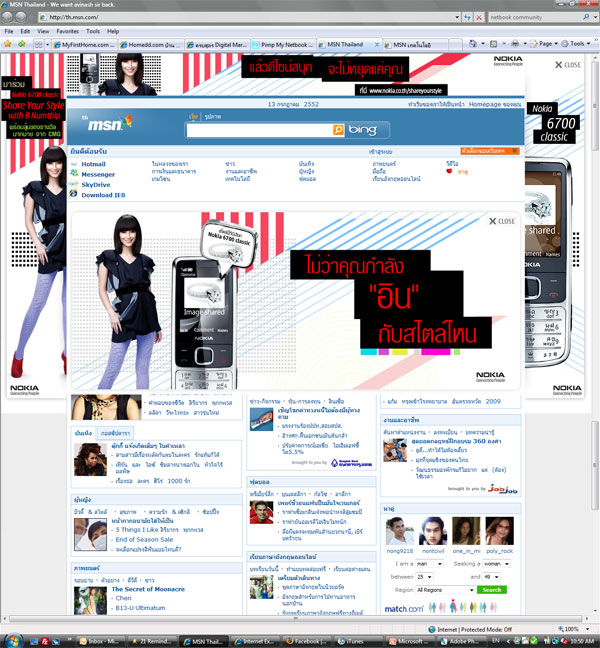Click the green match.com Search button
The image size is (600, 648).
(x=492, y=590)
